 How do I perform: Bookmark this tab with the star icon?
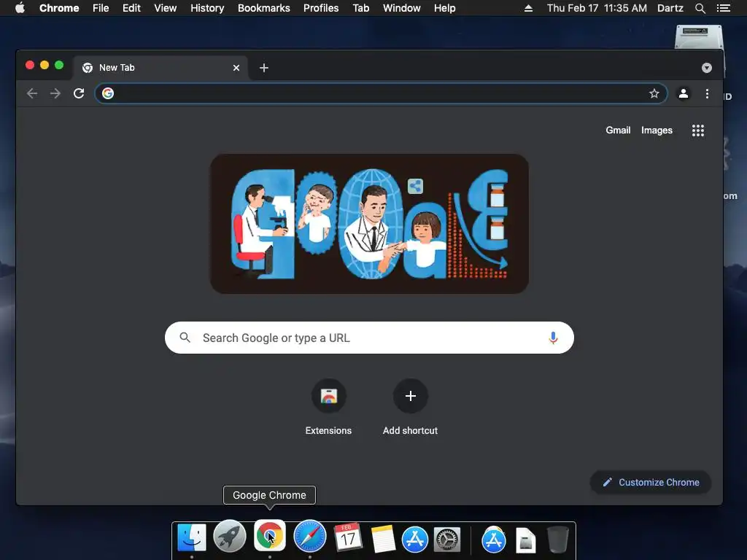[x=654, y=93]
